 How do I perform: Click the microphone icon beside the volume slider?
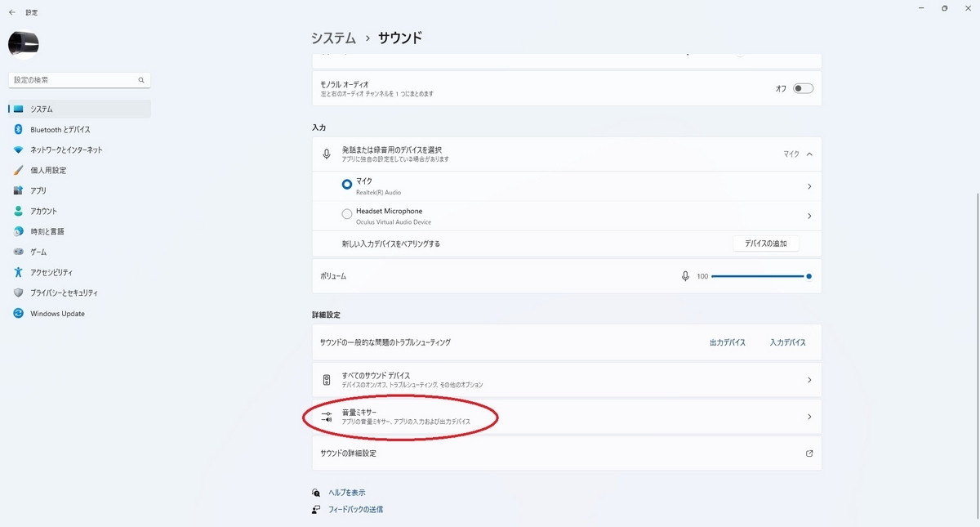[x=685, y=276]
